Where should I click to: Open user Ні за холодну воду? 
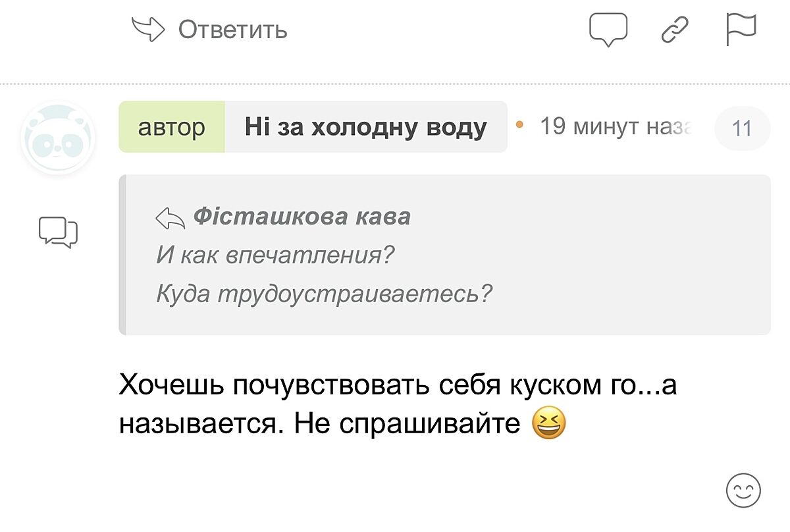pyautogui.click(x=365, y=127)
